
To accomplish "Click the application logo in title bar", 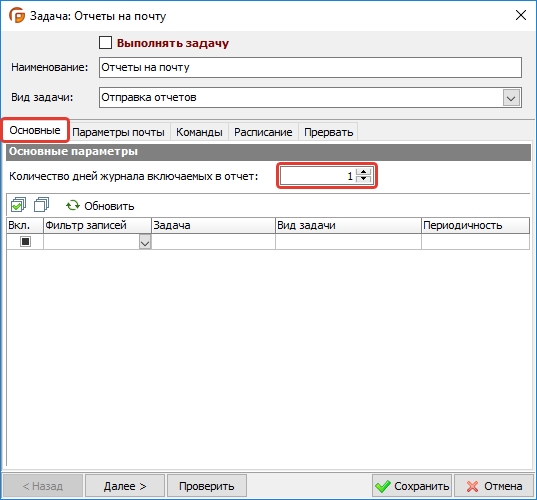I will click(17, 15).
